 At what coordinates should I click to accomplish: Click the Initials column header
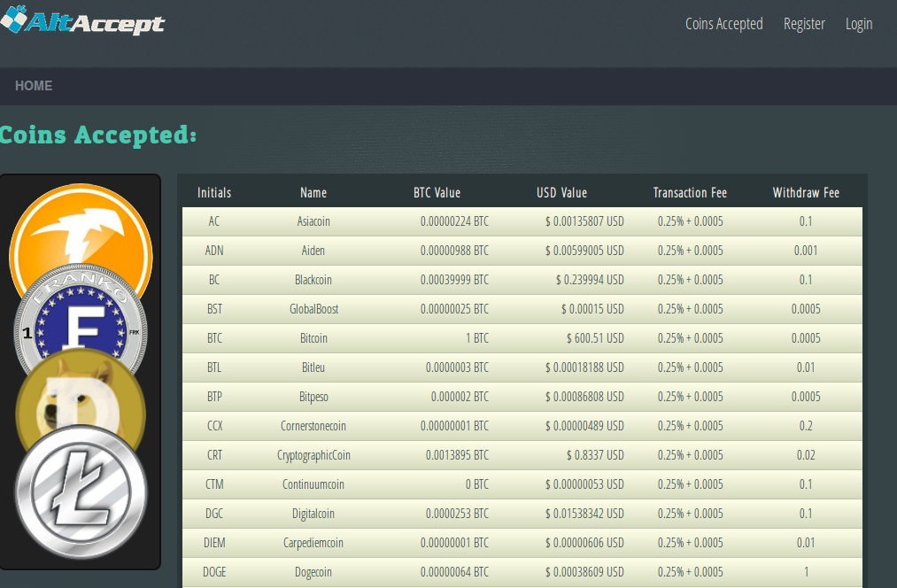pyautogui.click(x=214, y=193)
